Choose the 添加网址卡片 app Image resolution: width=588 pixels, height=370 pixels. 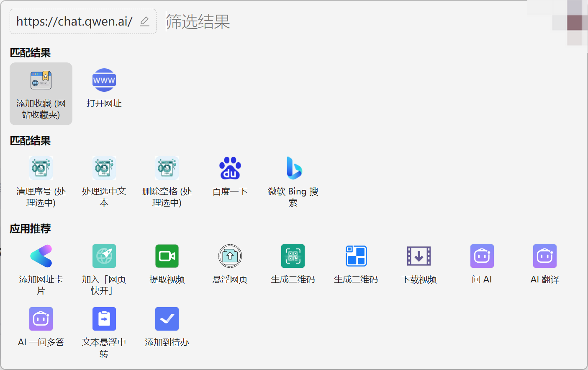coord(41,270)
